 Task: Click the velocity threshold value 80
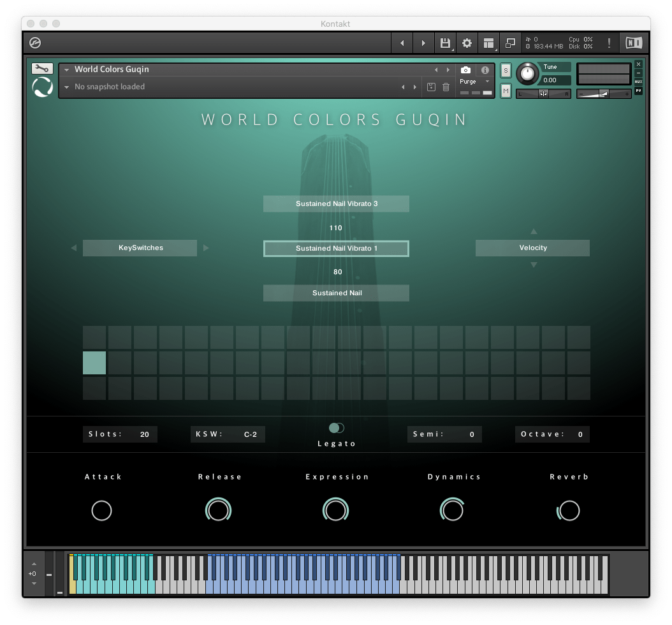point(338,272)
